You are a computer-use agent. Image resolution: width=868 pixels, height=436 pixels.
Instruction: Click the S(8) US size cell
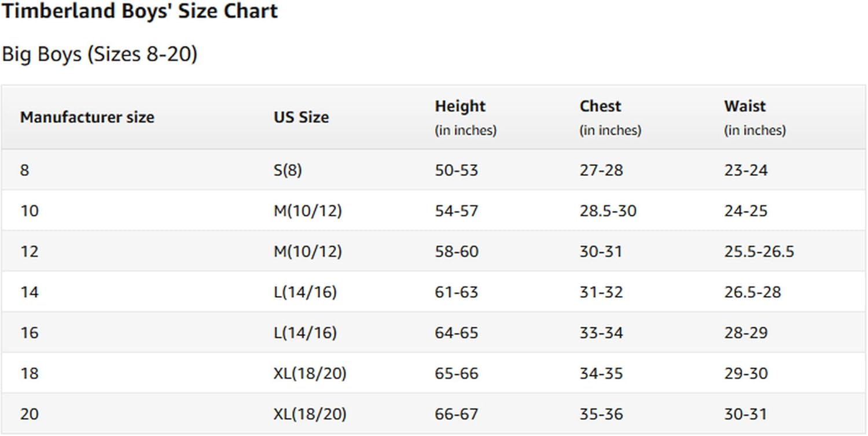coord(288,171)
